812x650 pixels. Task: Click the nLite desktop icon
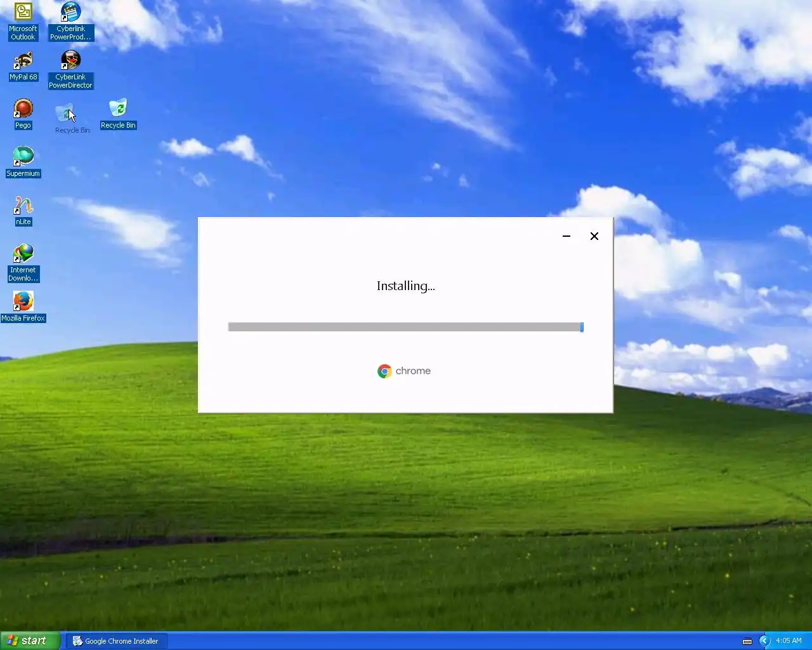(23, 211)
